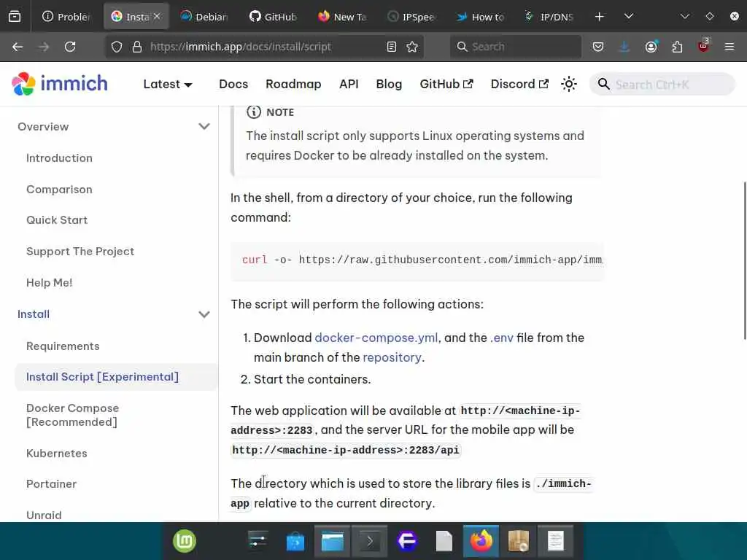Open Docker Compose [Recommended] in sidebar
The image size is (747, 560).
coord(72,415)
